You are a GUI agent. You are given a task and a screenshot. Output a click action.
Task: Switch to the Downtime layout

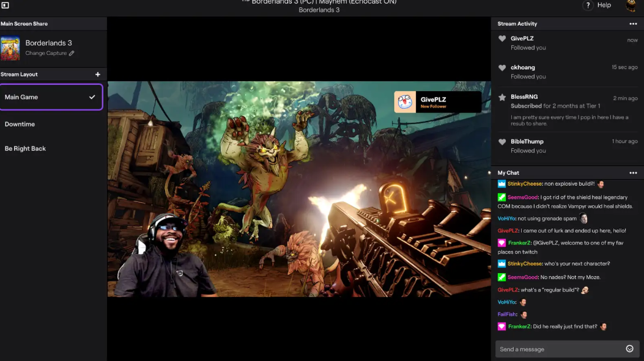tap(20, 124)
